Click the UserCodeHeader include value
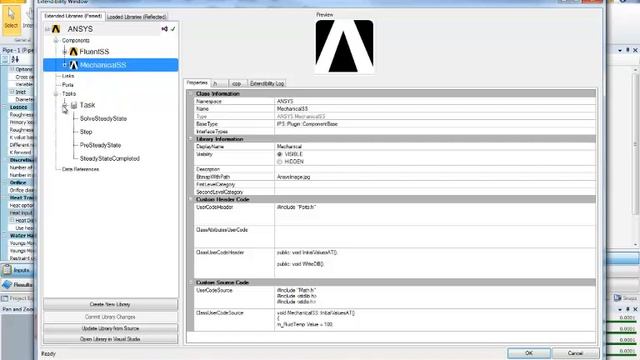 pyautogui.click(x=435, y=214)
